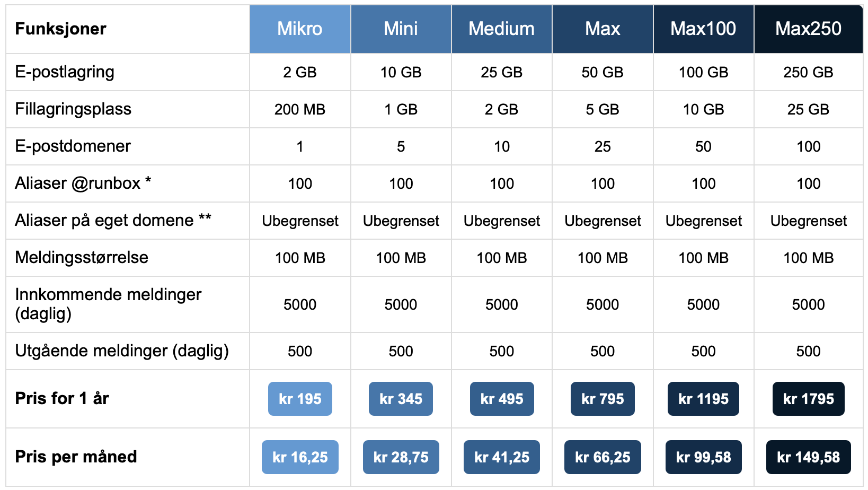Choose the kr 495 Medium yearly plan
The width and height of the screenshot is (868, 490).
click(x=502, y=399)
